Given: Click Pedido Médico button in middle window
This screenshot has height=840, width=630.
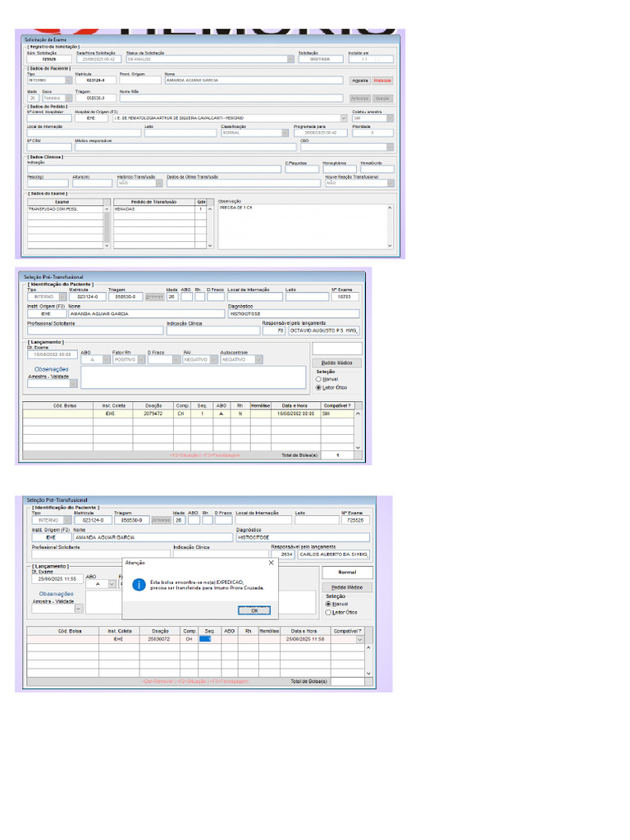Looking at the screenshot, I should tap(337, 363).
